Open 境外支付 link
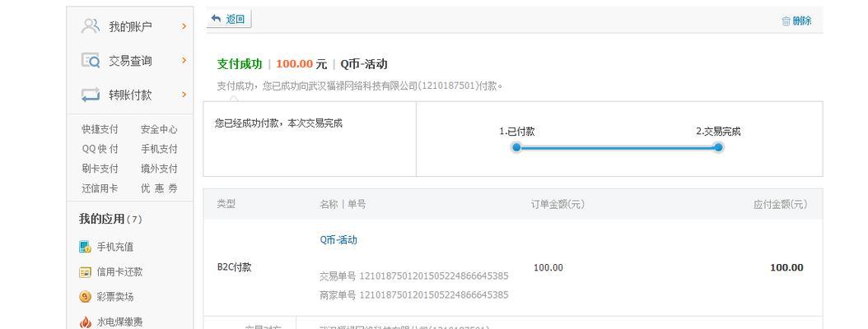 point(160,169)
